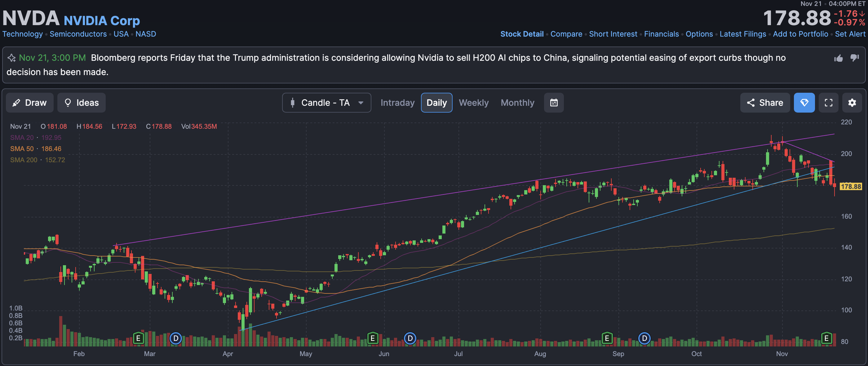Open chart settings gear
868x366 pixels.
click(852, 102)
